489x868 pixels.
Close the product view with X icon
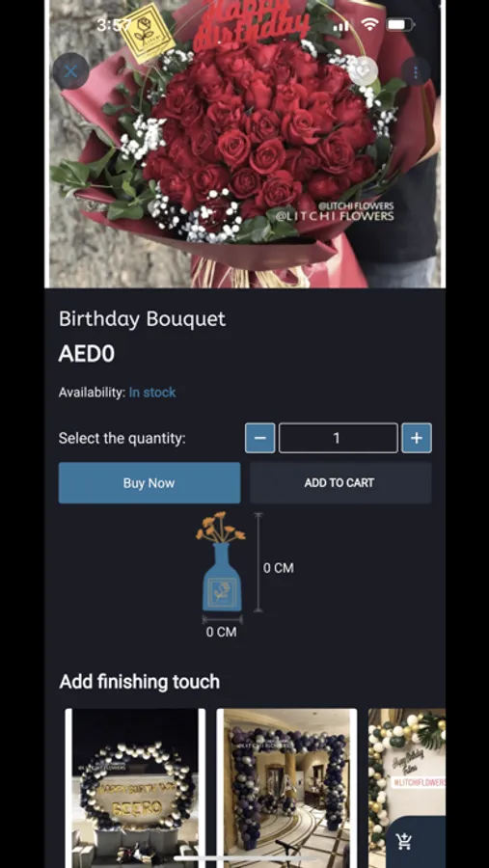(70, 70)
